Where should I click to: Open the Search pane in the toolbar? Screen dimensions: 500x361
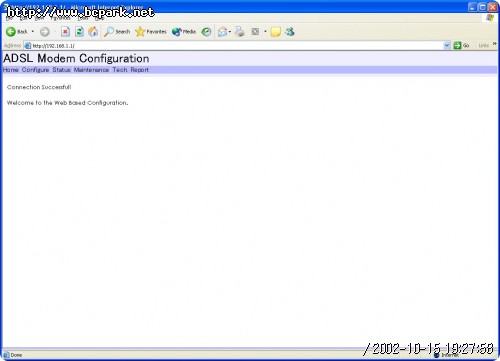(117, 32)
